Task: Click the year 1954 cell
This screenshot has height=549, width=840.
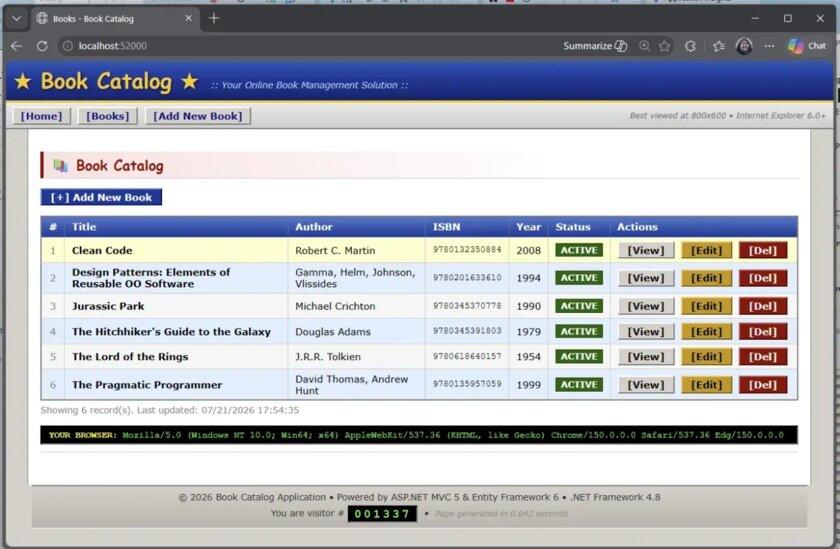Action: [528, 357]
